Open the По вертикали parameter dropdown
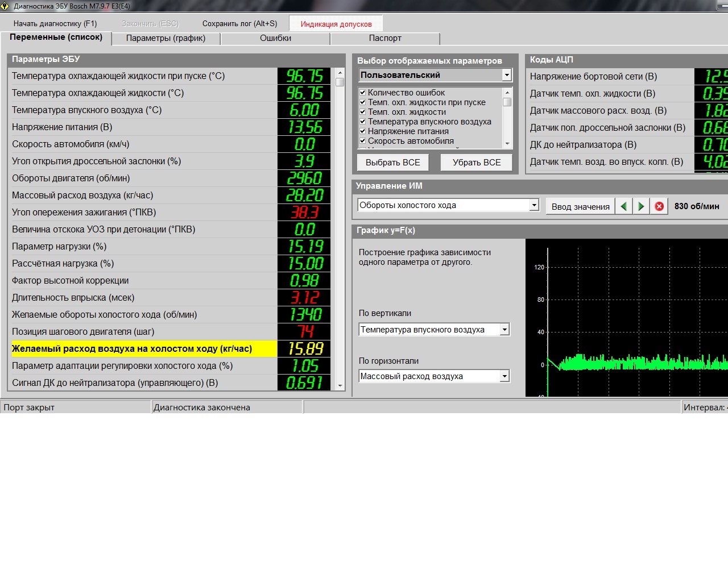Image resolution: width=728 pixels, height=582 pixels. [x=504, y=330]
